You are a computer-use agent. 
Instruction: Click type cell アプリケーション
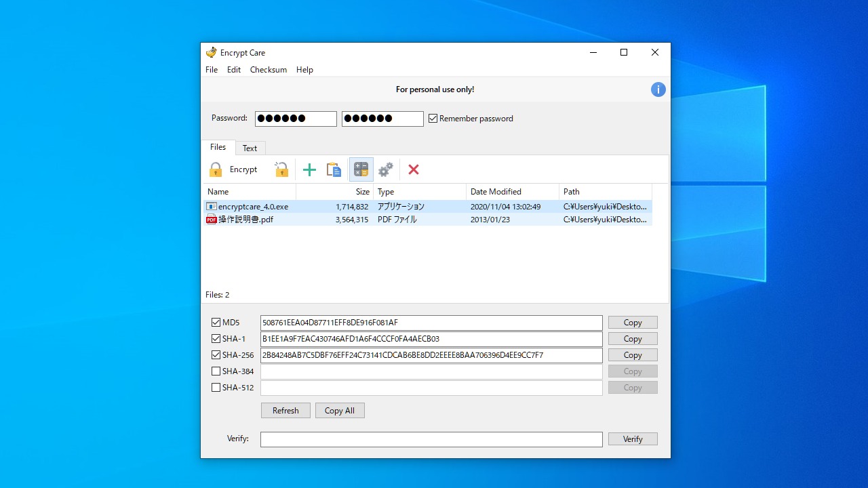click(401, 207)
